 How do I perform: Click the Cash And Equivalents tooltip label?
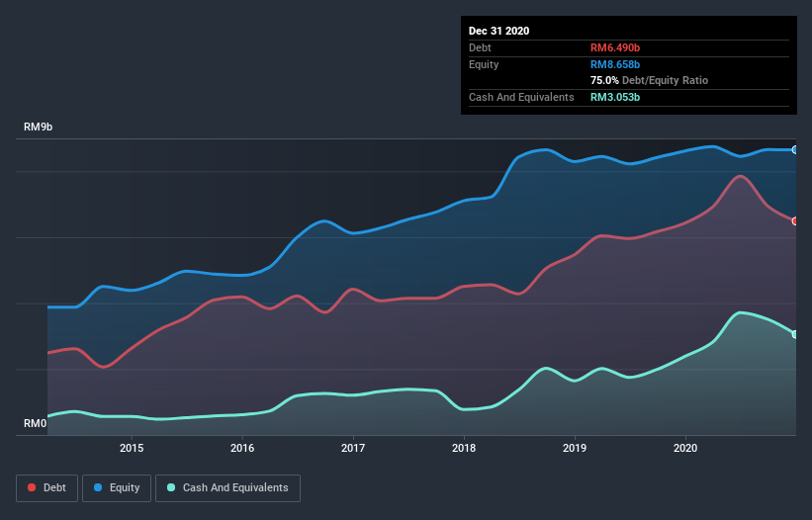[x=521, y=97]
